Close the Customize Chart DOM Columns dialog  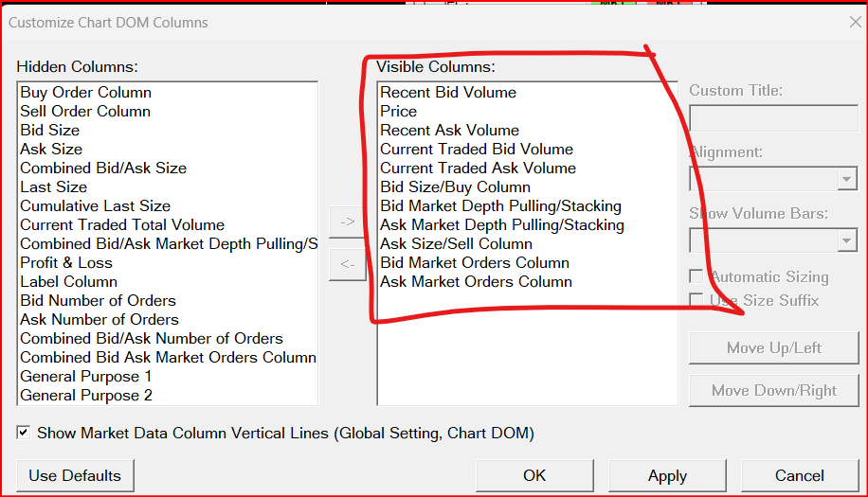pyautogui.click(x=854, y=22)
